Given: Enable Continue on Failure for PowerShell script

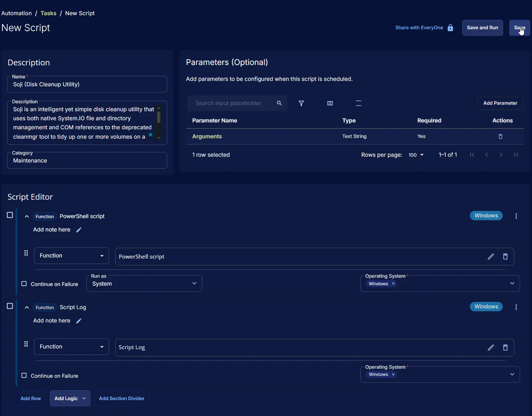Looking at the screenshot, I should 24,284.
